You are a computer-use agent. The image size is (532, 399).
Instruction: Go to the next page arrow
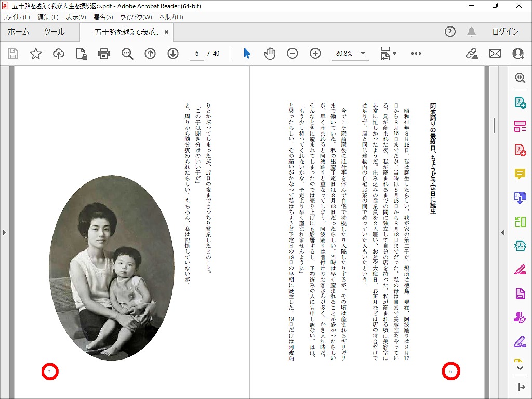(173, 54)
